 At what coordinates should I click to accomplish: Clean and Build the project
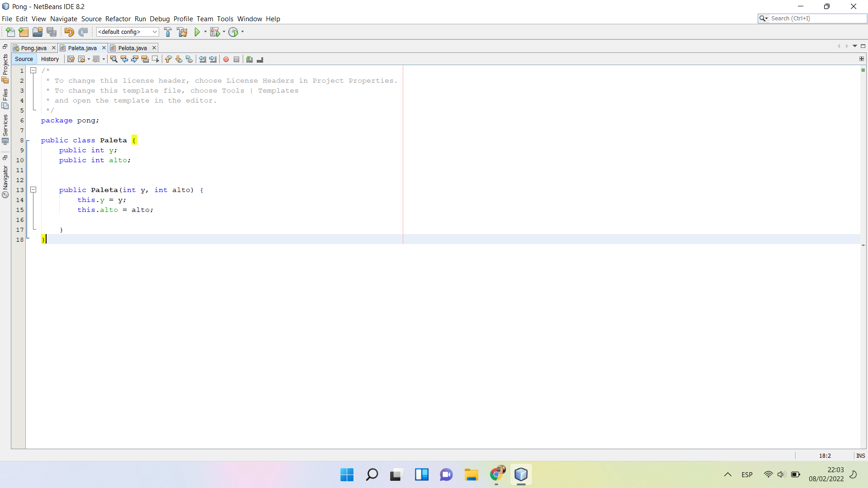tap(182, 32)
